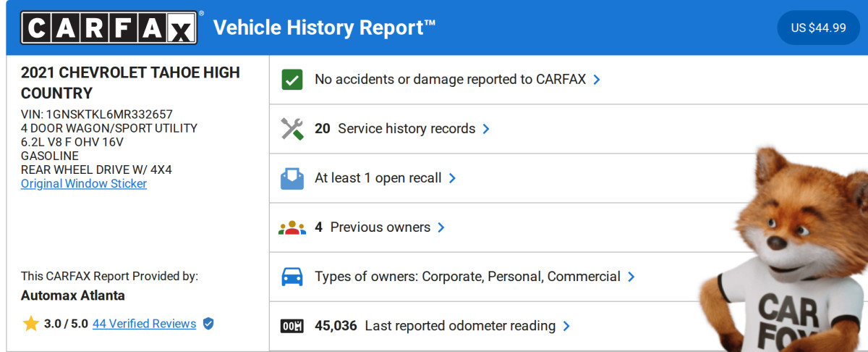Click the green checkmark no-accidents icon
868x352 pixels.
click(292, 80)
